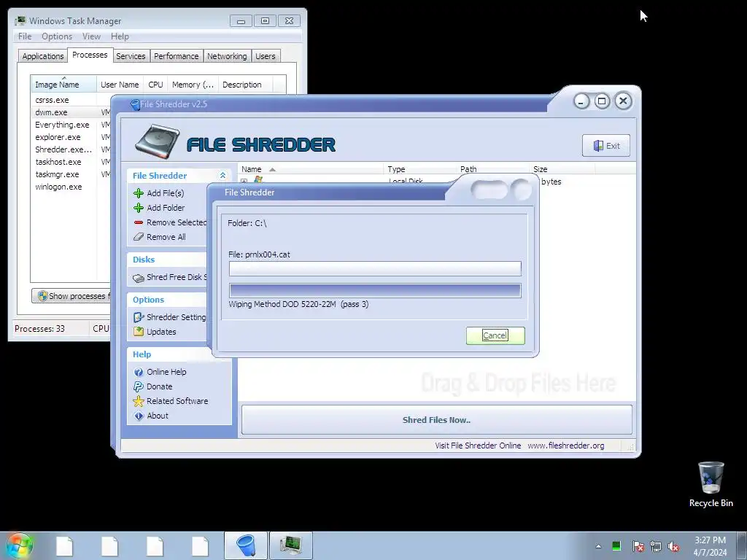Select csrss.exe process row
The height and width of the screenshot is (560, 747).
tap(71, 100)
